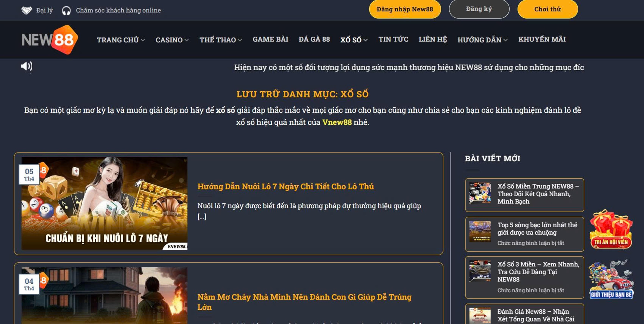Click the headphones customer care icon

pos(66,11)
